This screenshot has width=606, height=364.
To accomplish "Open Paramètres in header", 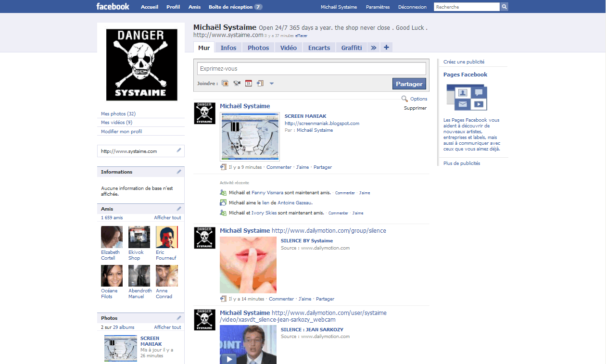I will [x=378, y=7].
